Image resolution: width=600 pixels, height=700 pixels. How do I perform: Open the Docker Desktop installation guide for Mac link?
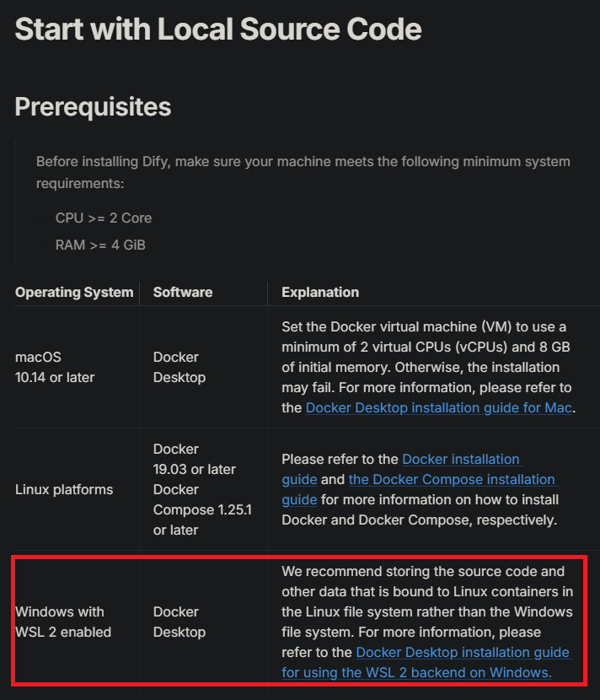(438, 407)
